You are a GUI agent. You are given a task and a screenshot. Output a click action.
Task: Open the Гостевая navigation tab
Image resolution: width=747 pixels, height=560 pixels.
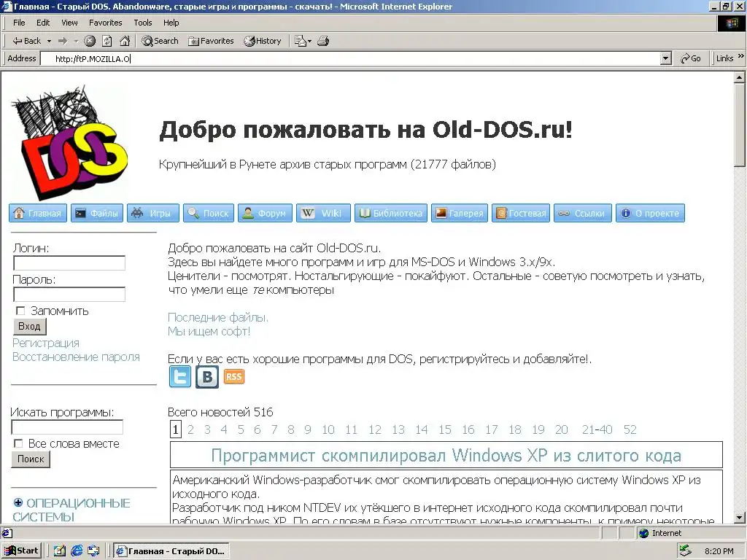tap(521, 213)
